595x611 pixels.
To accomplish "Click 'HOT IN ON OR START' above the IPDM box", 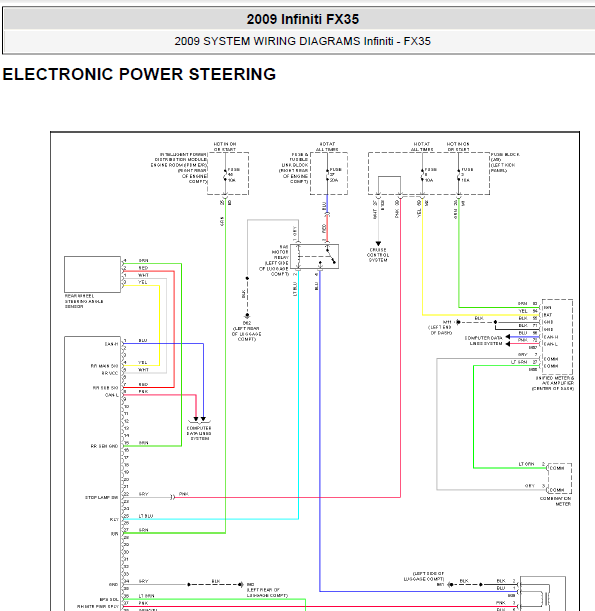I will coord(225,147).
